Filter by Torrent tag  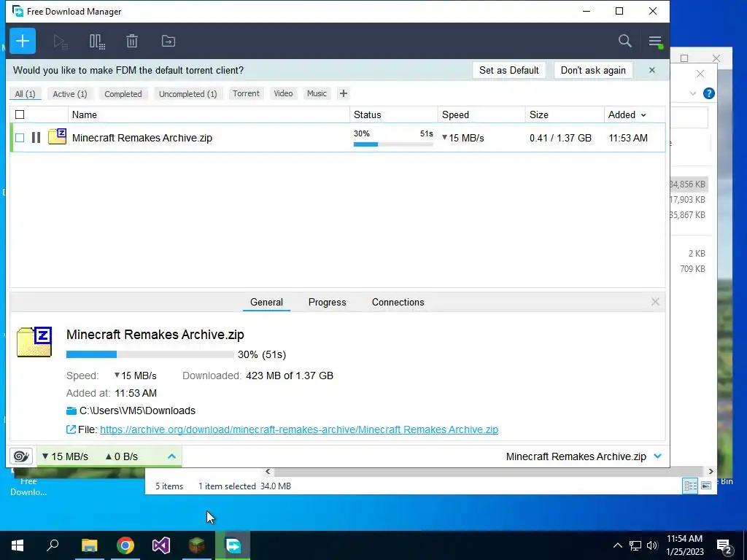246,93
